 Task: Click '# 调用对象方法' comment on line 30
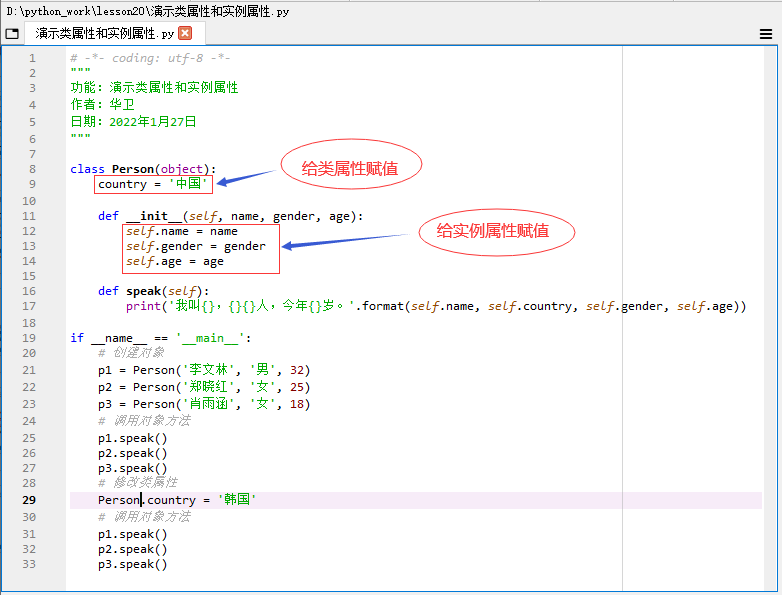tap(144, 517)
